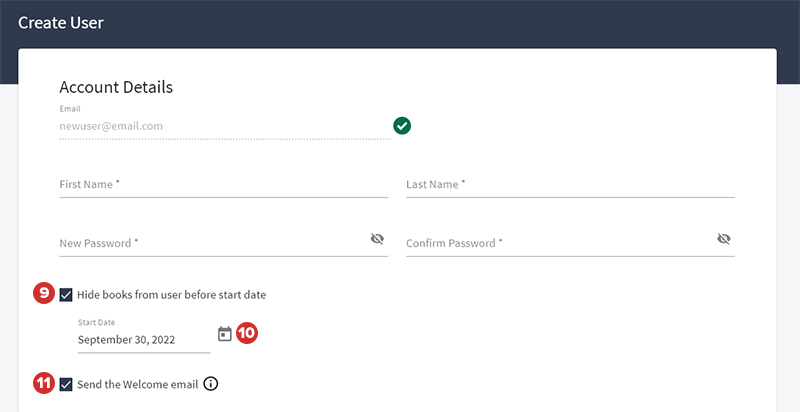Click the Create User page title

[61, 22]
